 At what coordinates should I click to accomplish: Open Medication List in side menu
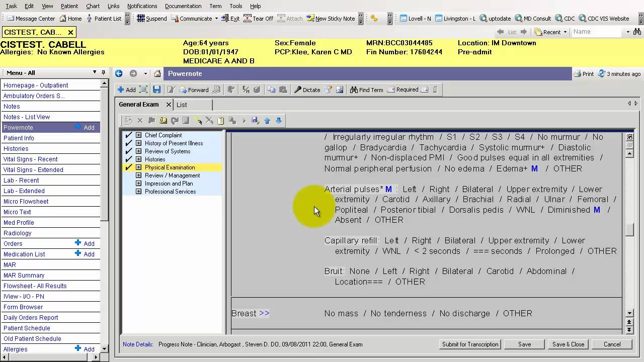[x=24, y=254]
